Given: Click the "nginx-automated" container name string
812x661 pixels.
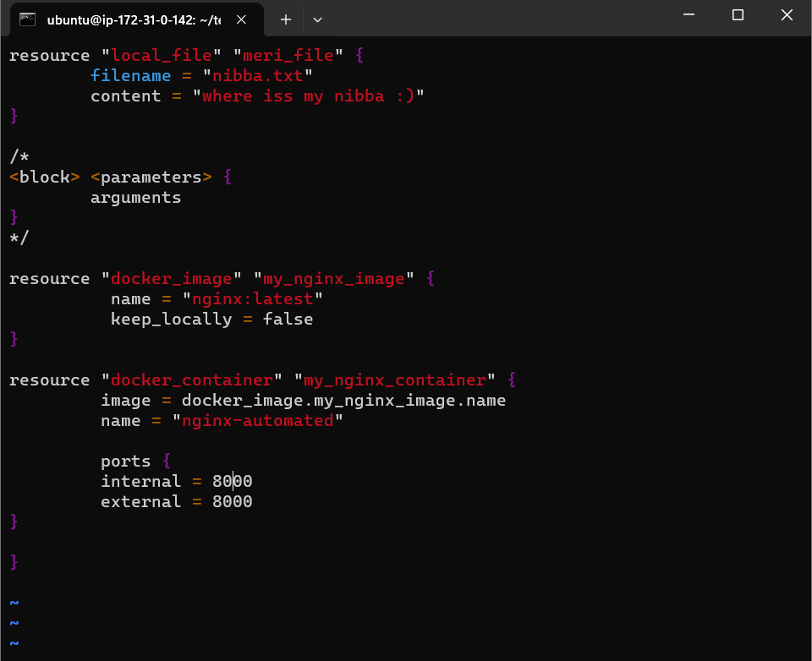Looking at the screenshot, I should click(257, 420).
